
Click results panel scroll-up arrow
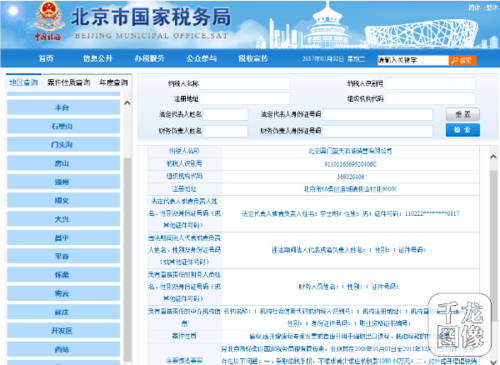(493, 156)
